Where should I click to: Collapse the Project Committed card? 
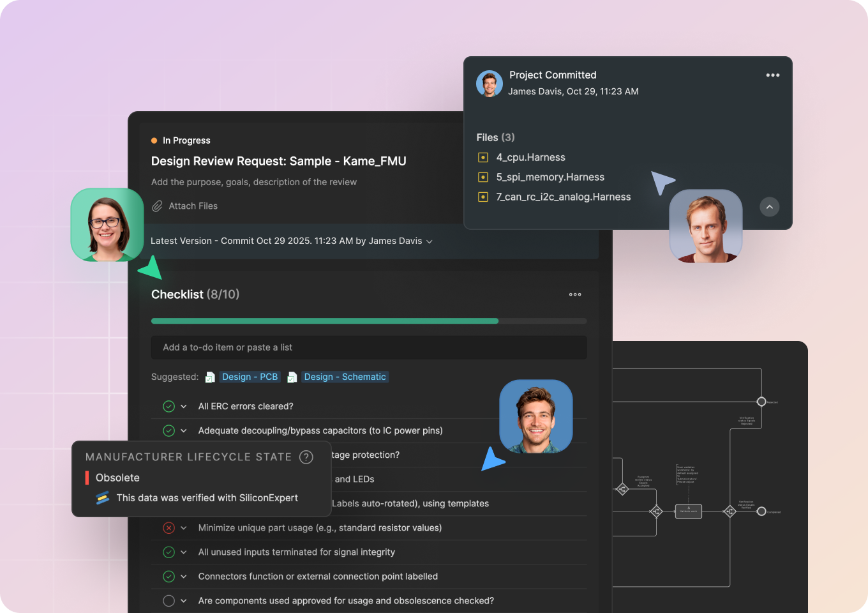click(769, 207)
